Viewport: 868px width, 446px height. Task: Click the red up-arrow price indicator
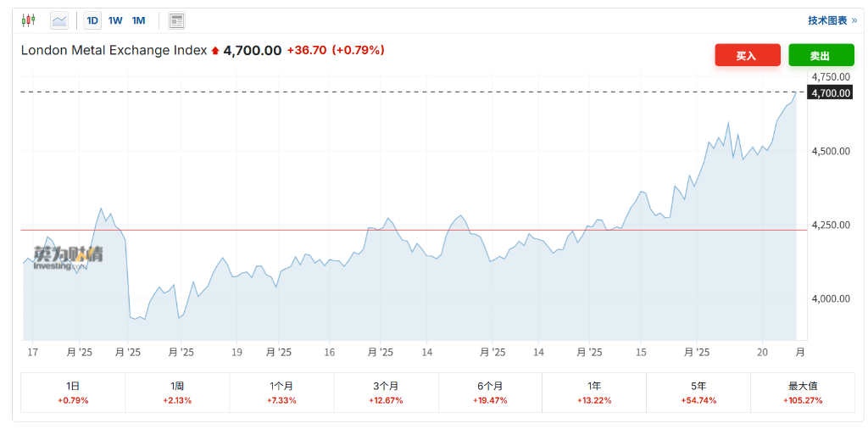click(215, 51)
